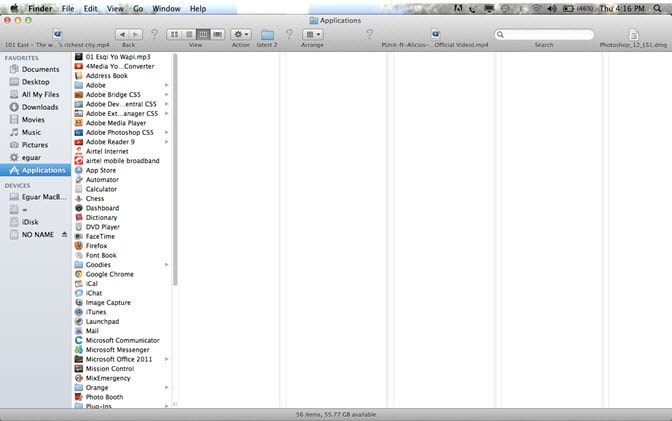Expand the Adobe Photoshop CS5 folder arrow
The height and width of the screenshot is (421, 672).
[166, 132]
